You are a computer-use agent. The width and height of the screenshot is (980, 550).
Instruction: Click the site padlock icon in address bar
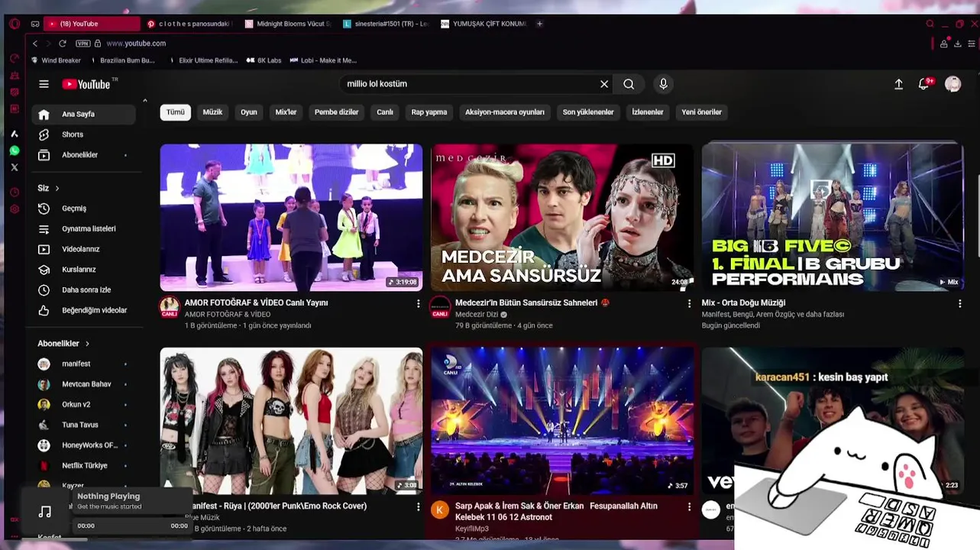(98, 44)
